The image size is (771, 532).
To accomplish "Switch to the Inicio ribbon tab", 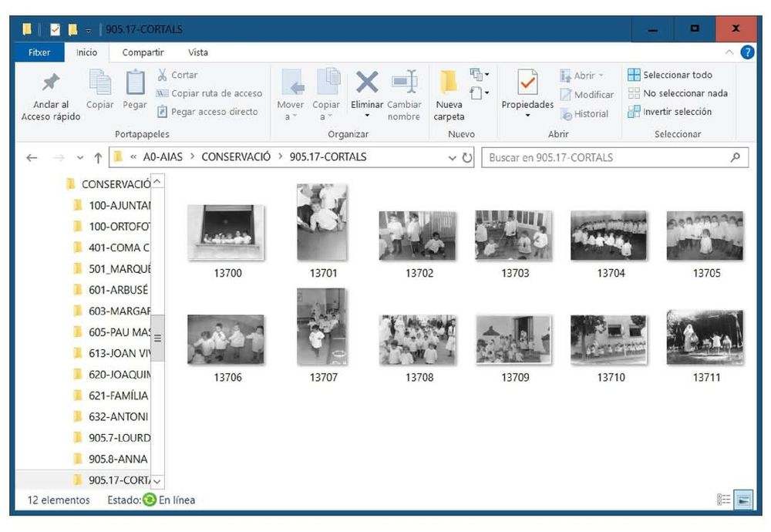I will click(86, 52).
